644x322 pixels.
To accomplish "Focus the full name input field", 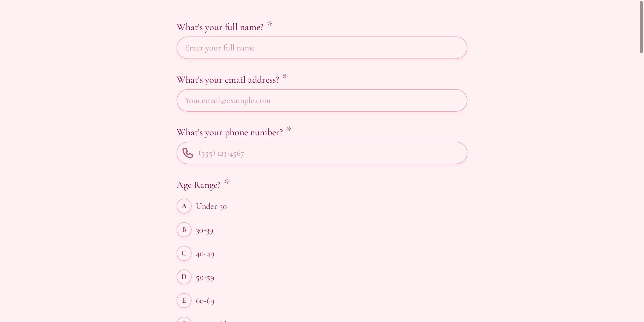I will point(322,48).
